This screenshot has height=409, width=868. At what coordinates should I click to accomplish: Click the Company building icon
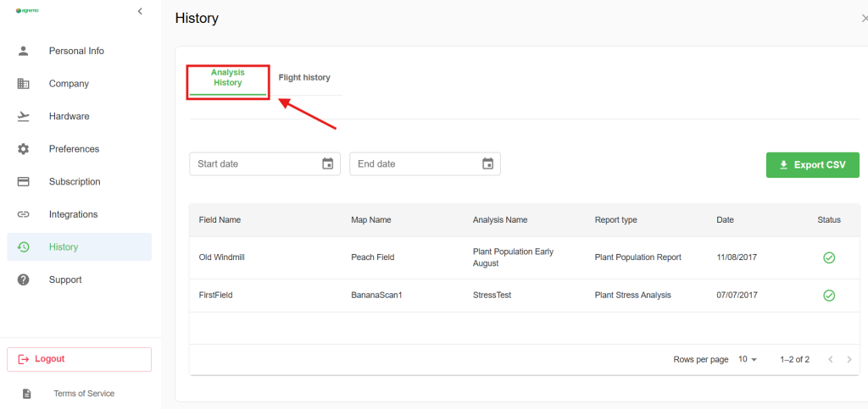click(24, 84)
